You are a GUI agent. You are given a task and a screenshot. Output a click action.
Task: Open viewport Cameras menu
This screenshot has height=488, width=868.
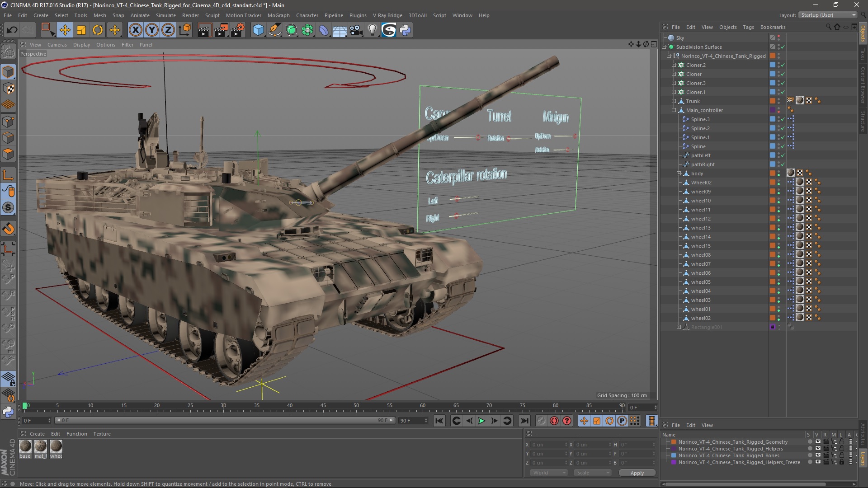click(57, 45)
